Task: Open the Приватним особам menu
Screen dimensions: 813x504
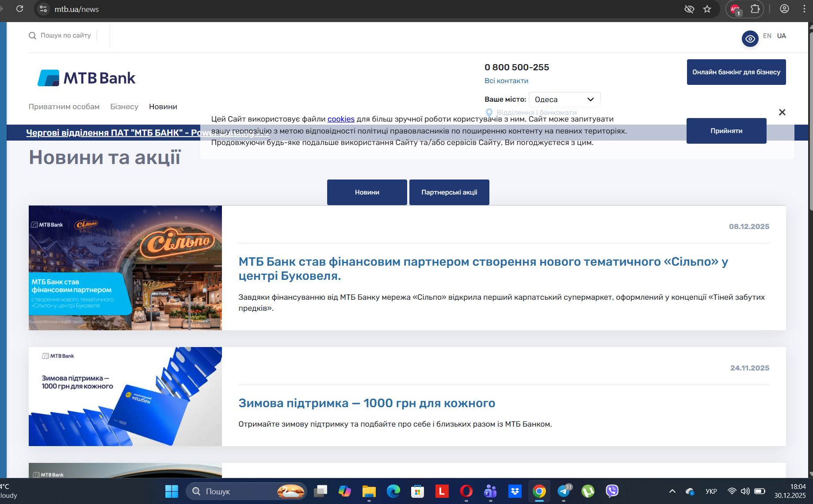Action: [64, 107]
